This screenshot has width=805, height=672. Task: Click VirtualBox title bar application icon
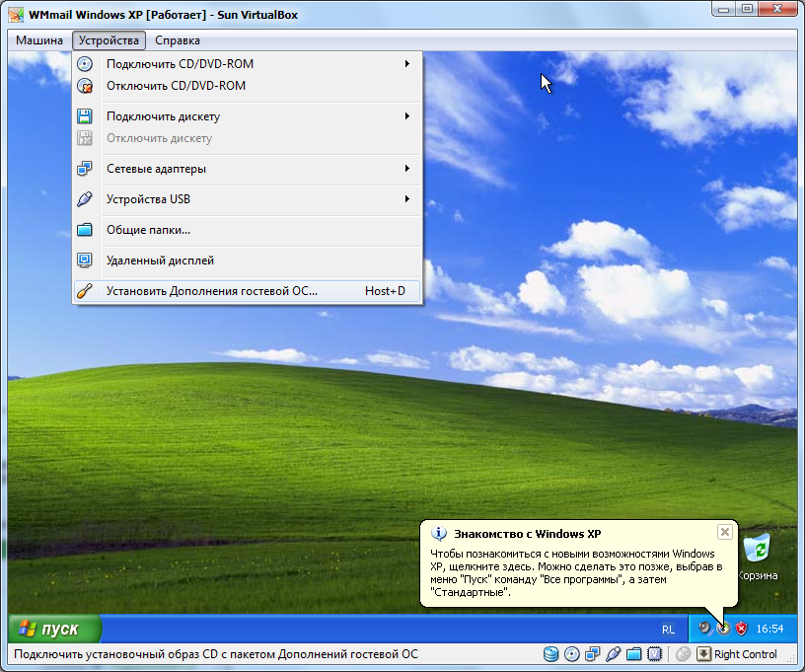(x=16, y=15)
